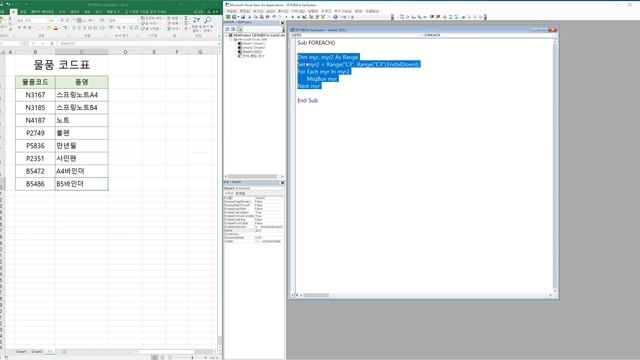Click 품명 header cell
This screenshot has width=640, height=360.
[x=82, y=82]
